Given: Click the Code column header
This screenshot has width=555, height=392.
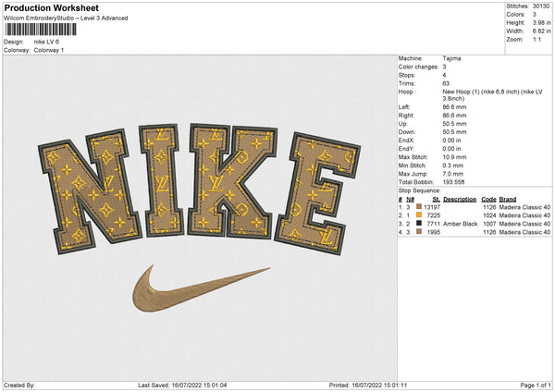Looking at the screenshot, I should point(488,199).
